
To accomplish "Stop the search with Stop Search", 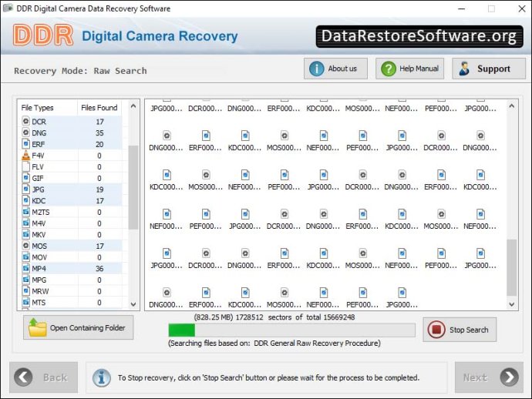I will pos(460,330).
